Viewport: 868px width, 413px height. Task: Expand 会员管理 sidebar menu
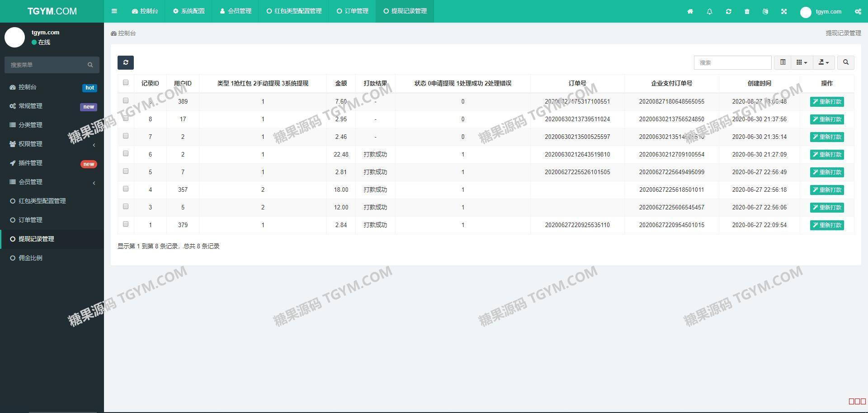[x=52, y=182]
